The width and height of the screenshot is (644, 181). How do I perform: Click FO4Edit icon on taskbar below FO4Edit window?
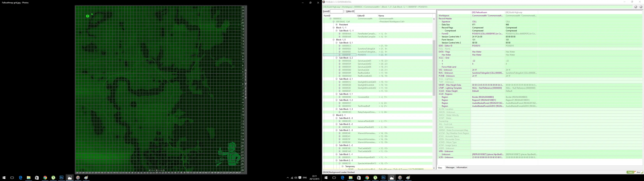click(400, 178)
